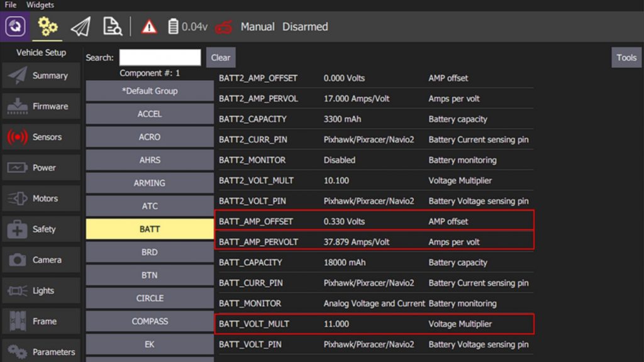Image resolution: width=644 pixels, height=362 pixels.
Task: Open the Motors setup page
Action: (x=41, y=198)
